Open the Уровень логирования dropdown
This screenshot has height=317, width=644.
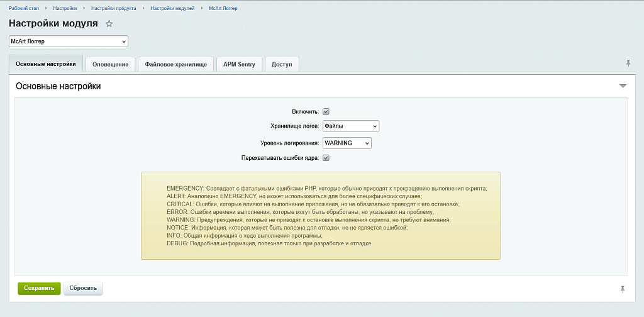347,143
